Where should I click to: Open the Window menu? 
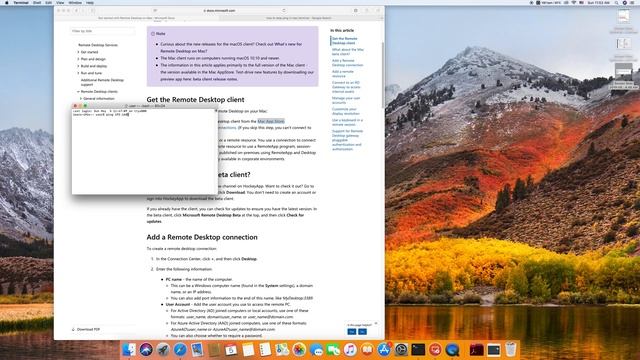pos(75,3)
